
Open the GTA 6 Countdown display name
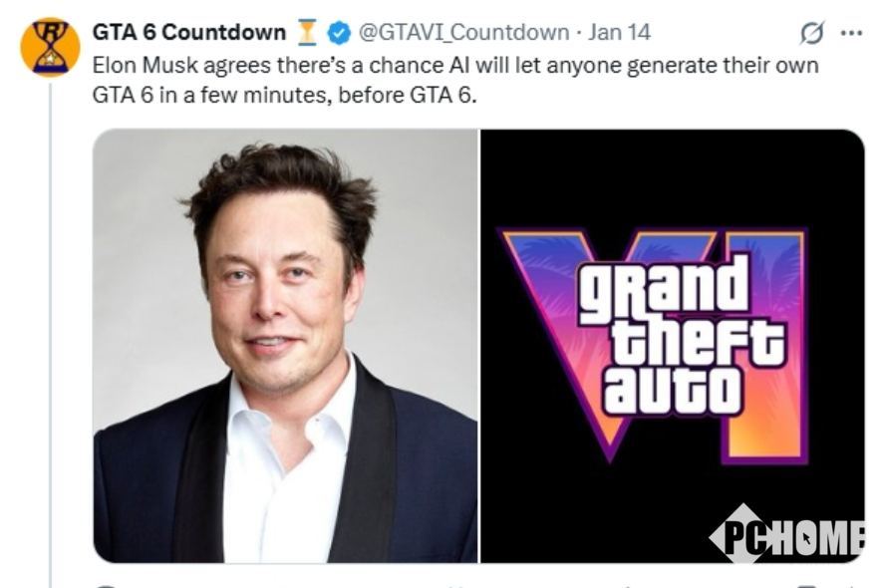click(189, 33)
